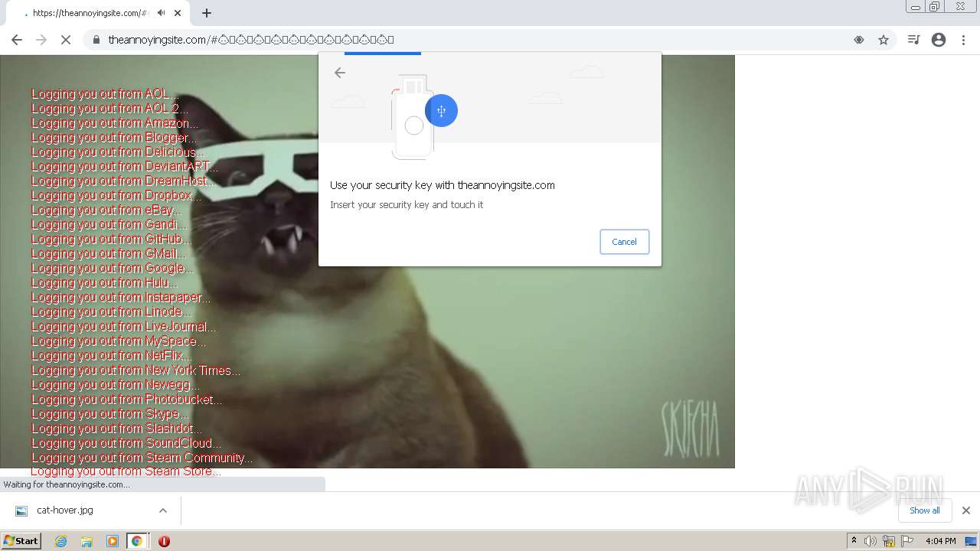Image resolution: width=980 pixels, height=551 pixels.
Task: Stop loading the page
Action: (x=66, y=40)
